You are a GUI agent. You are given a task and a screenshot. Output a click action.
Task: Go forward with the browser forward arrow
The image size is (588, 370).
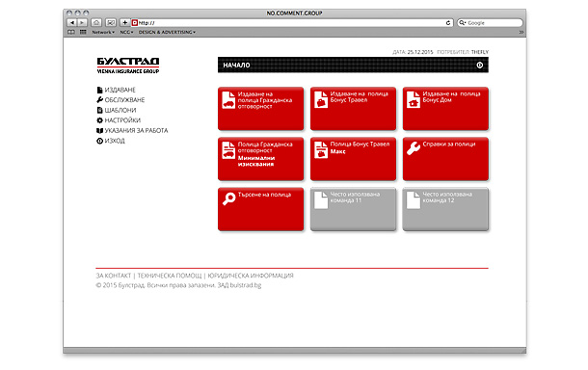click(82, 23)
